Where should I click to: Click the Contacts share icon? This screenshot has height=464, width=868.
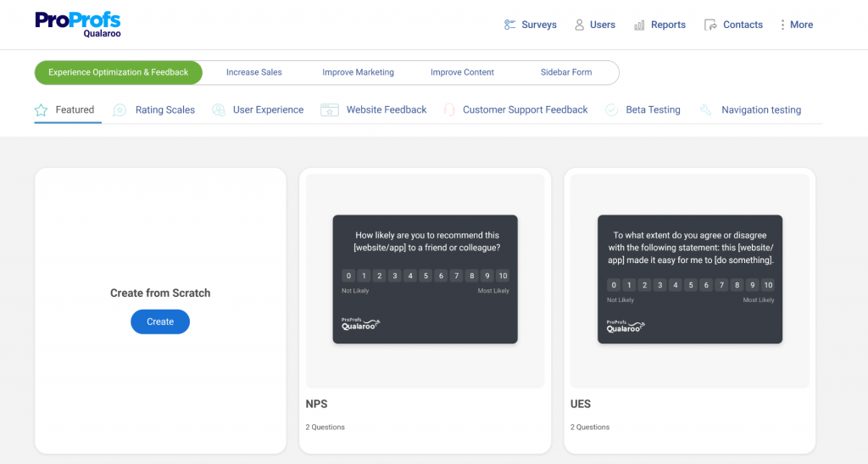[710, 25]
